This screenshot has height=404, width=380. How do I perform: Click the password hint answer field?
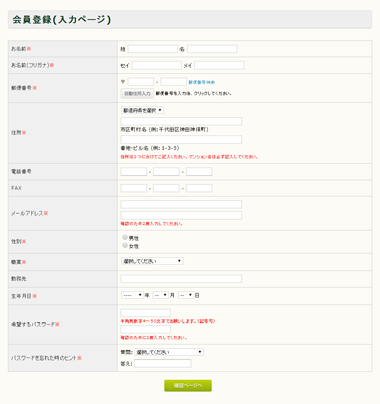(163, 364)
